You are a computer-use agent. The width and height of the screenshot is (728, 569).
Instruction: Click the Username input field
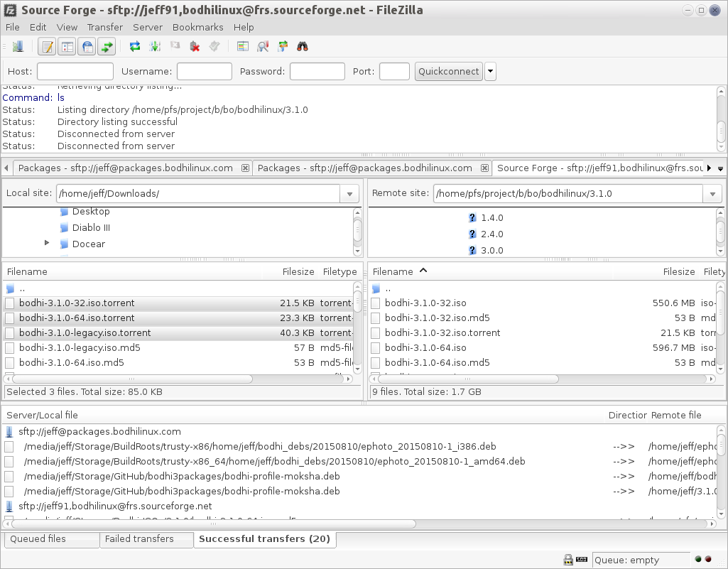coord(205,72)
